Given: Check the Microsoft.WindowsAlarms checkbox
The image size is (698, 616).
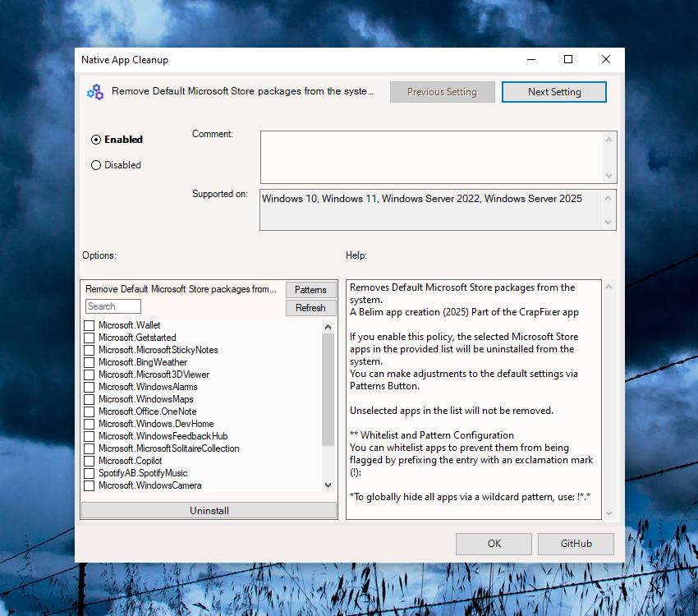Looking at the screenshot, I should (x=89, y=387).
